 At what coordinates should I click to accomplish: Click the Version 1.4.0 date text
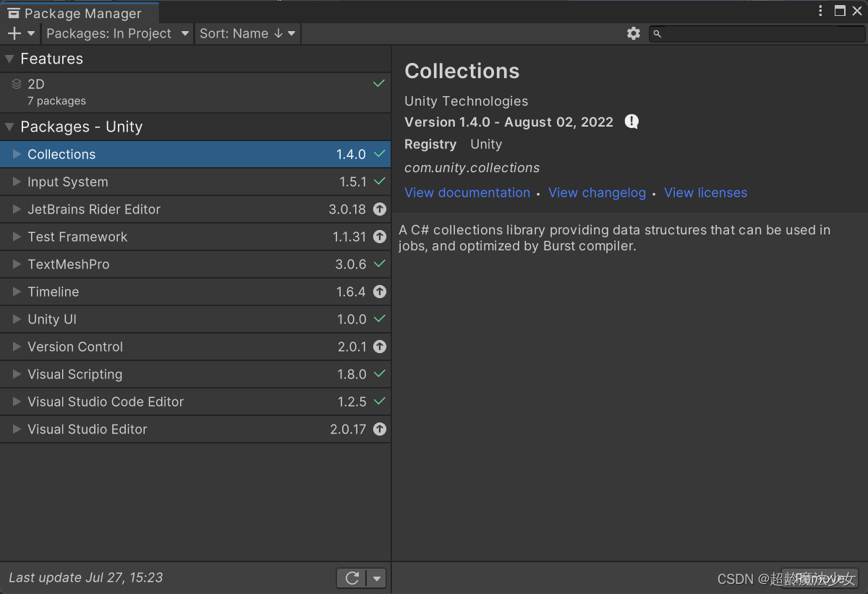[x=509, y=122]
